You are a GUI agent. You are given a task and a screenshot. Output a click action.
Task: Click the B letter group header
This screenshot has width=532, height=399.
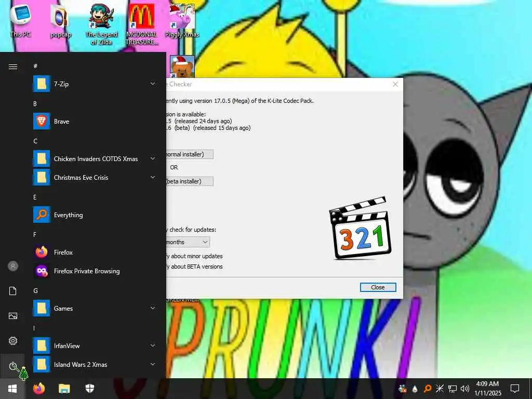pos(35,103)
